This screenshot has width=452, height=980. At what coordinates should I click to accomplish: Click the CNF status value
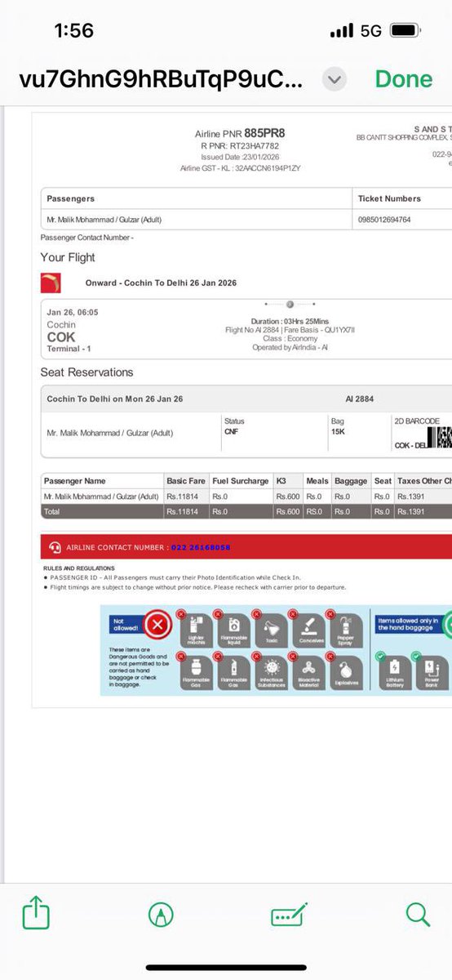coord(231,431)
